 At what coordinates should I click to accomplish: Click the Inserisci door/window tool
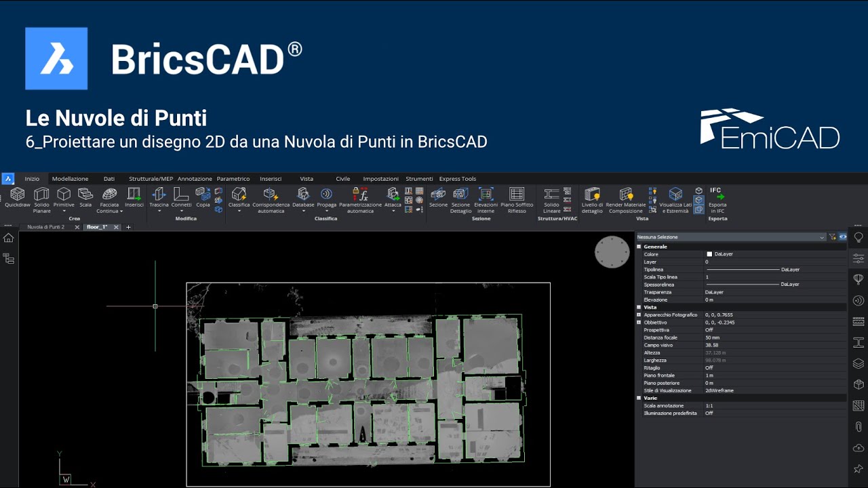point(134,199)
